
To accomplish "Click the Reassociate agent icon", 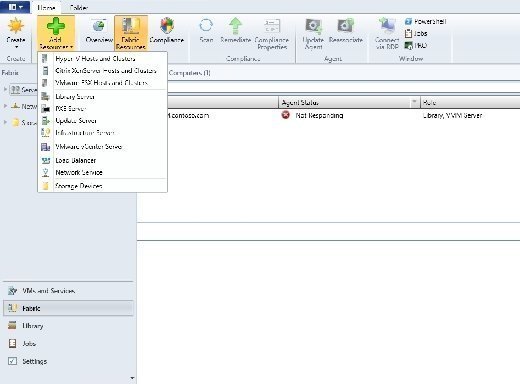I will point(345,26).
